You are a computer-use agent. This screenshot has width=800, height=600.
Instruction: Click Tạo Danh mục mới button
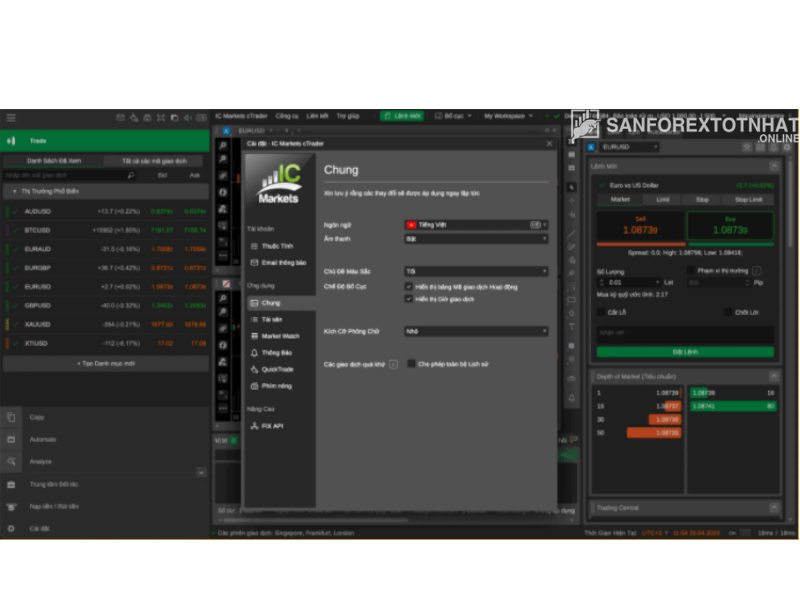point(106,364)
